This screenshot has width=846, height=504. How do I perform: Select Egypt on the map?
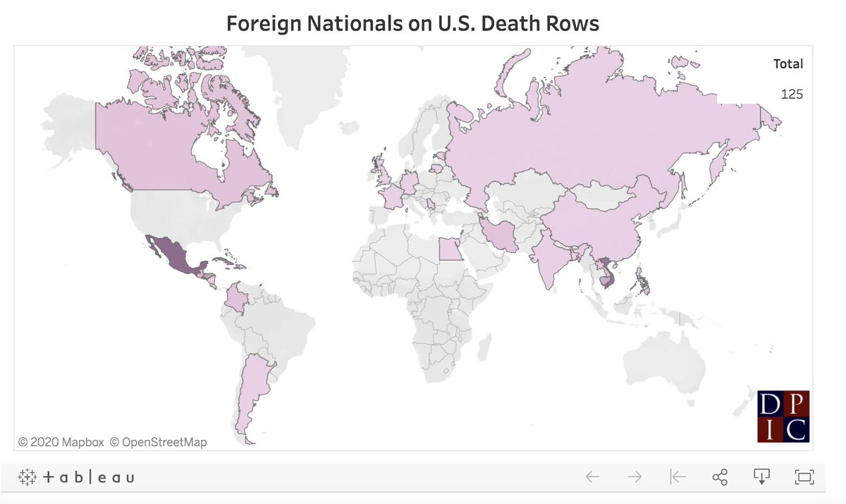(x=451, y=248)
